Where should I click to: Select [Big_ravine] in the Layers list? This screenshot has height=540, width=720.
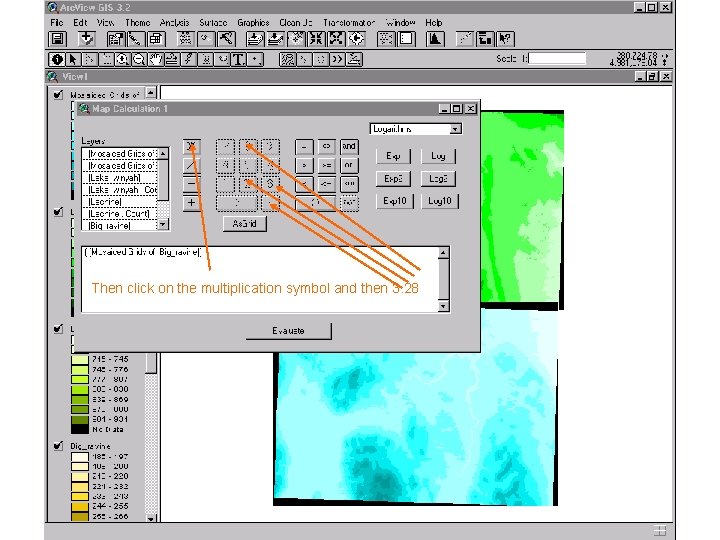[x=120, y=225]
